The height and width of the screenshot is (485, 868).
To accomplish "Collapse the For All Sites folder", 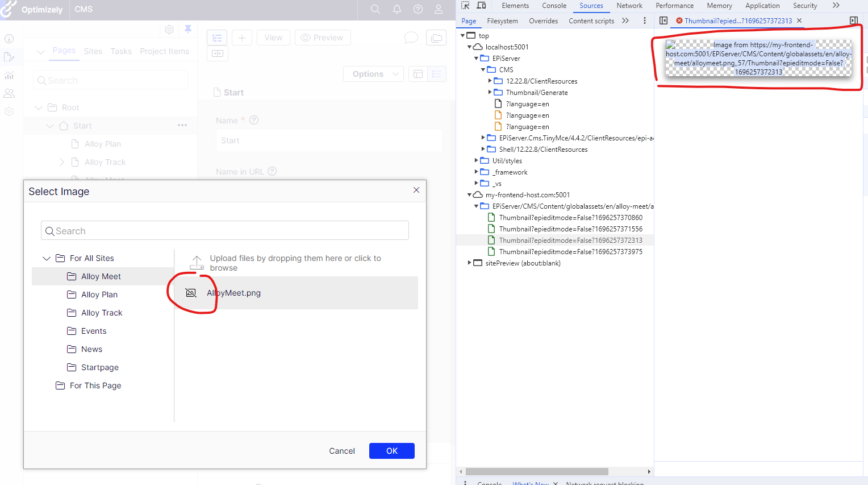I will (x=47, y=258).
